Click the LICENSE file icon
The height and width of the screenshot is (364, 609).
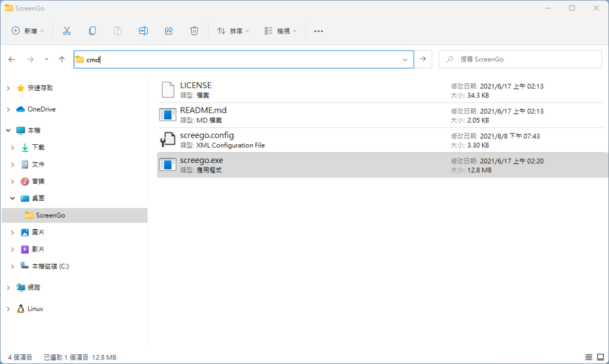[x=168, y=90]
